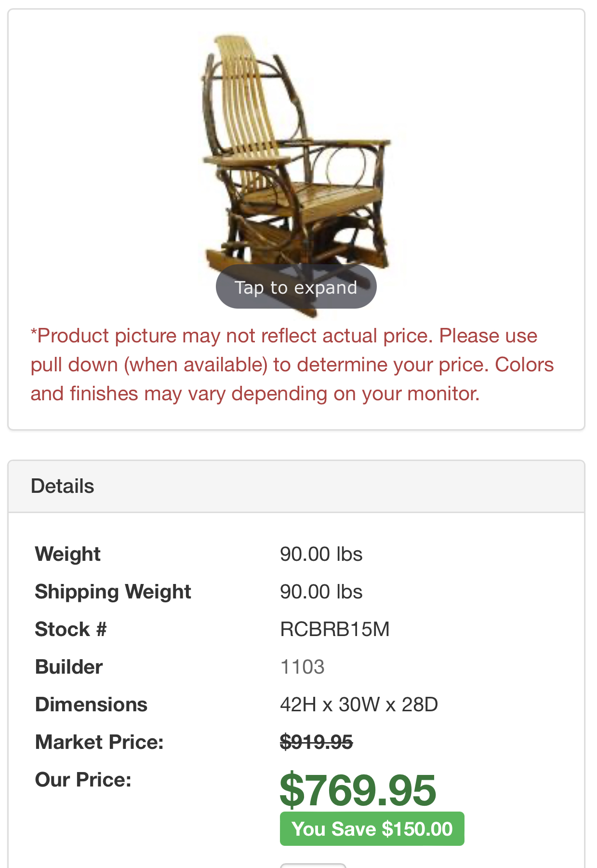Select the stock number RCBRB15M
This screenshot has height=868, width=597.
tap(334, 629)
